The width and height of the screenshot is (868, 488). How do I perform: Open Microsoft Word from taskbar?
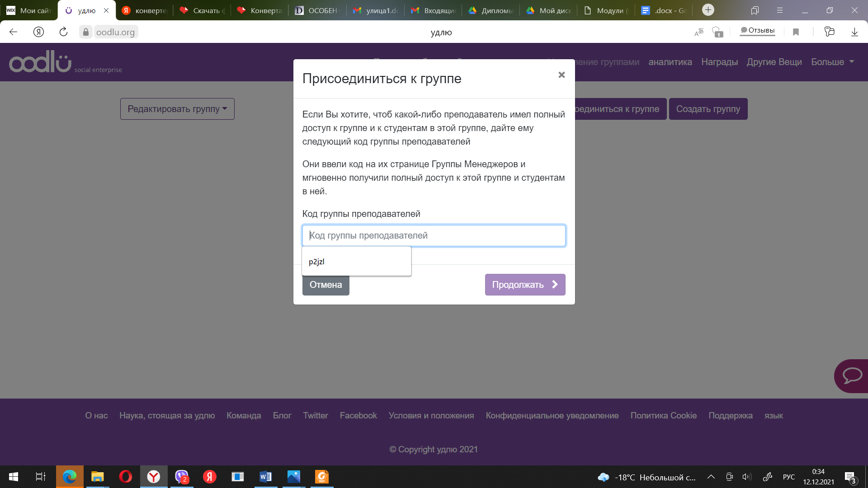click(x=265, y=477)
